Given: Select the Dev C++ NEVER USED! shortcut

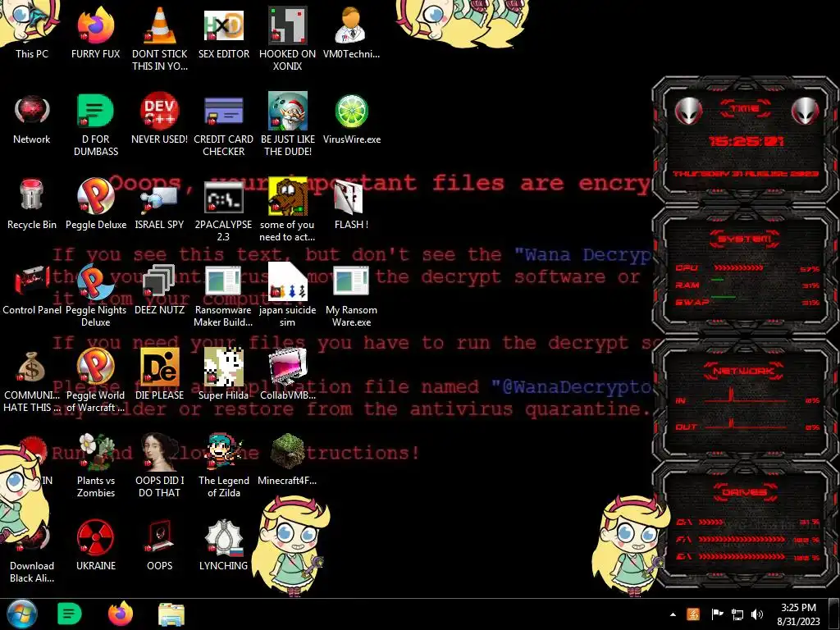Looking at the screenshot, I should click(x=160, y=119).
